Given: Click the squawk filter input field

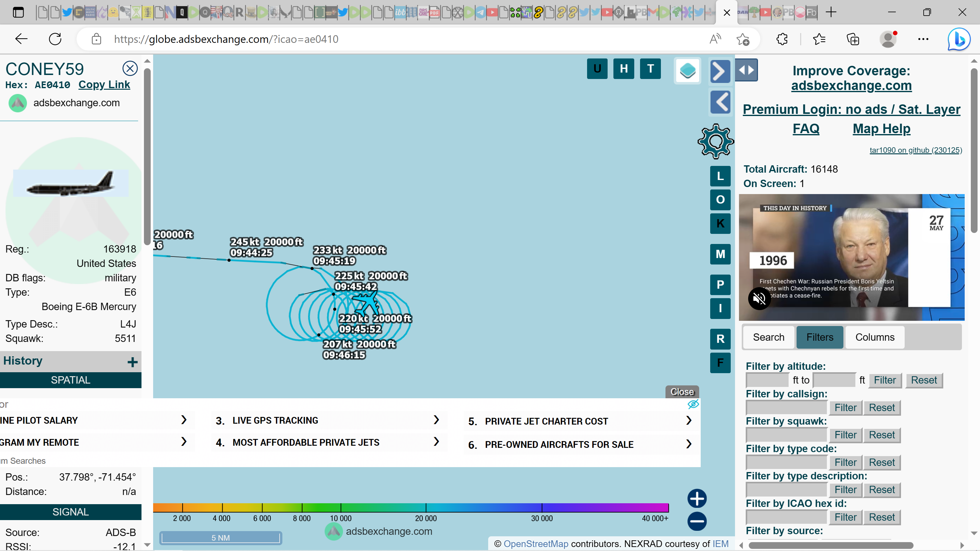Looking at the screenshot, I should coord(786,435).
